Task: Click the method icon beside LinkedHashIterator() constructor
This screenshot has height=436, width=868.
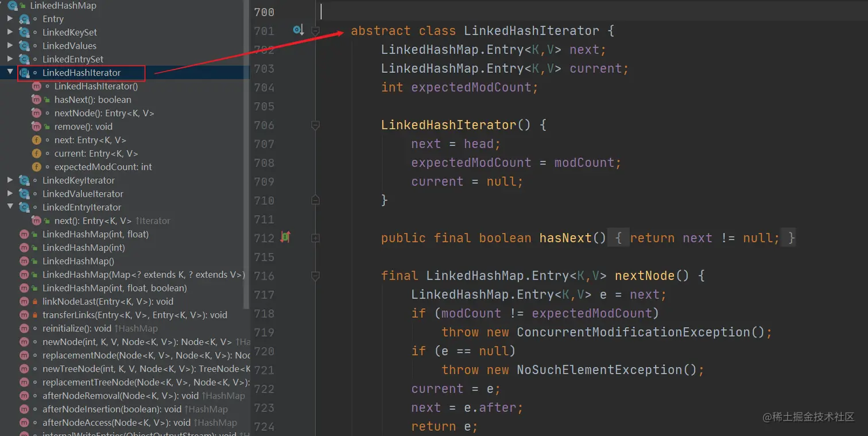Action: (36, 86)
